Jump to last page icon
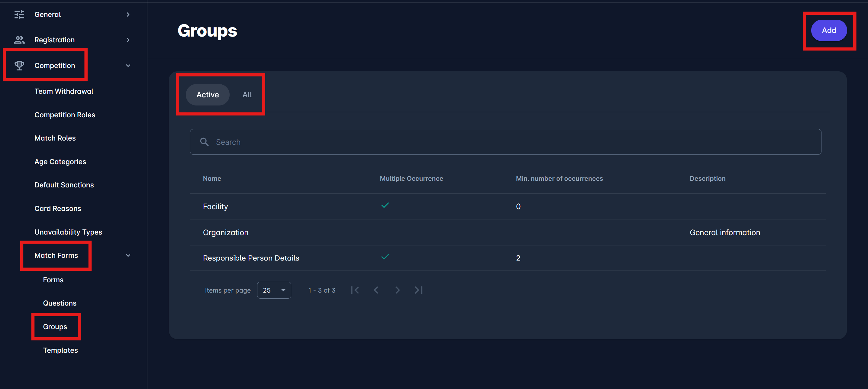868x389 pixels. click(418, 290)
